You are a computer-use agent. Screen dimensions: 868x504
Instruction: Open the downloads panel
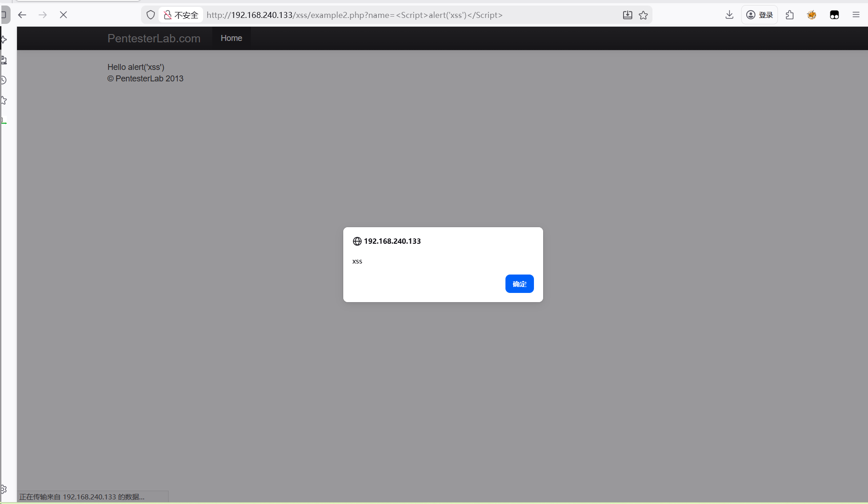(x=729, y=15)
